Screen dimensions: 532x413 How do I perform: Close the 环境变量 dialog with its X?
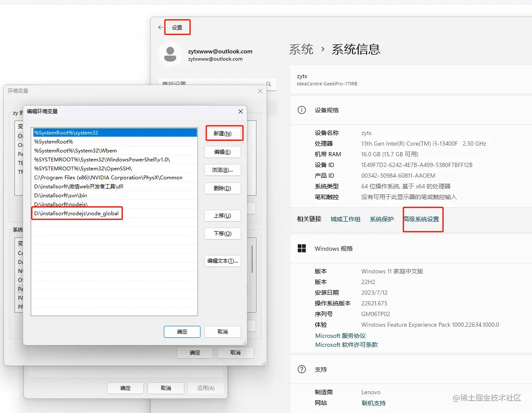(x=260, y=91)
